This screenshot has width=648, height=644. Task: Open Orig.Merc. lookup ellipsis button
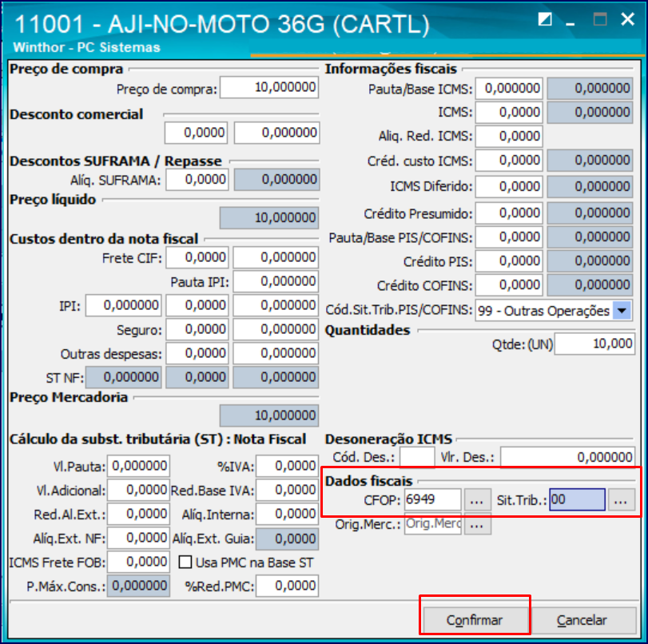pyautogui.click(x=477, y=524)
